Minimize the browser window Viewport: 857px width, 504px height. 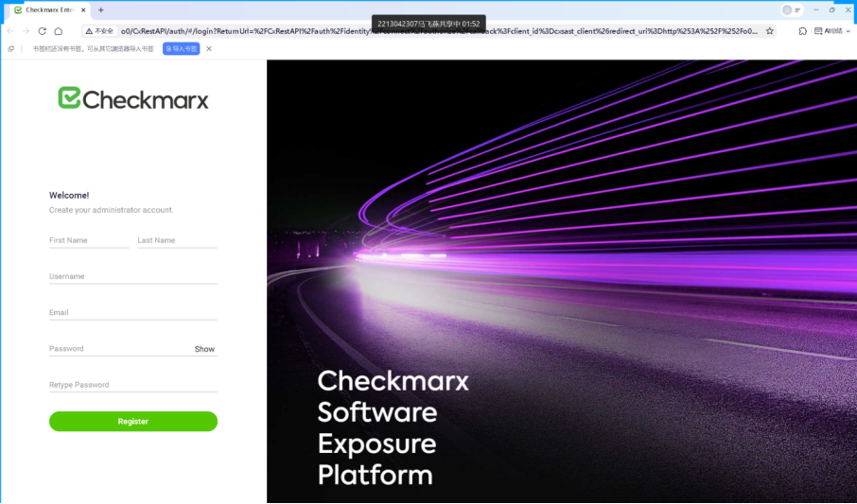pyautogui.click(x=816, y=9)
